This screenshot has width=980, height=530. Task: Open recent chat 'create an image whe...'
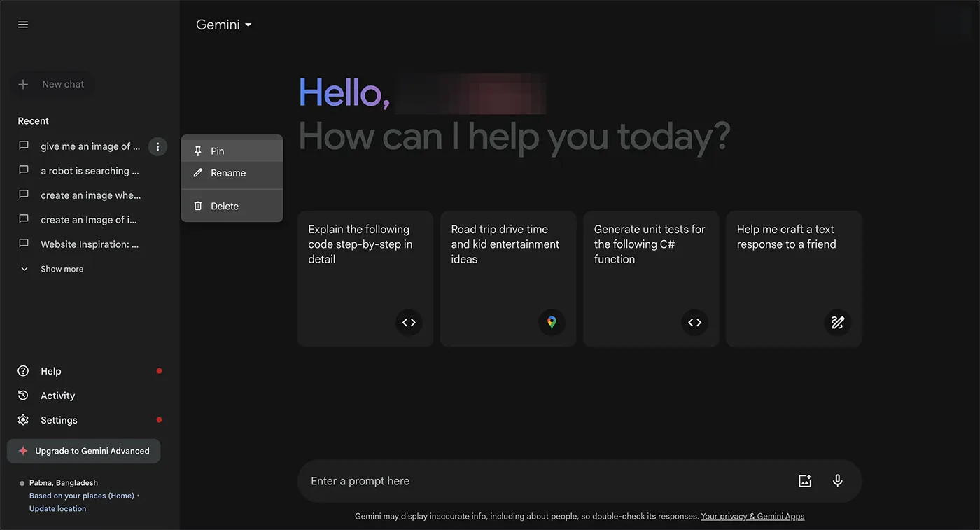tap(91, 195)
